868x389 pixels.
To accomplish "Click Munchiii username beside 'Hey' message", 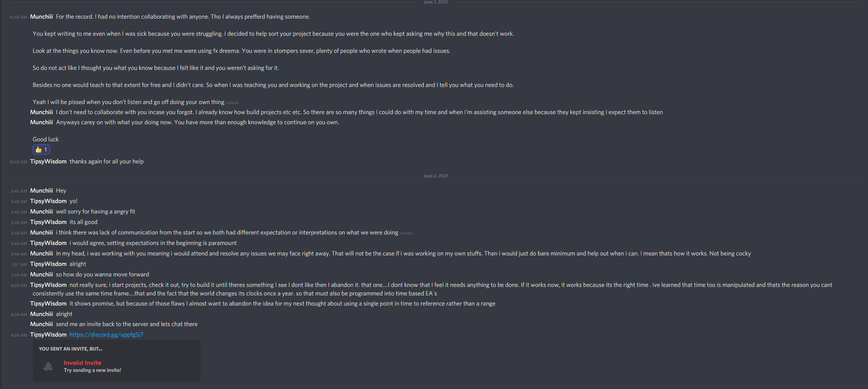I will coord(42,191).
